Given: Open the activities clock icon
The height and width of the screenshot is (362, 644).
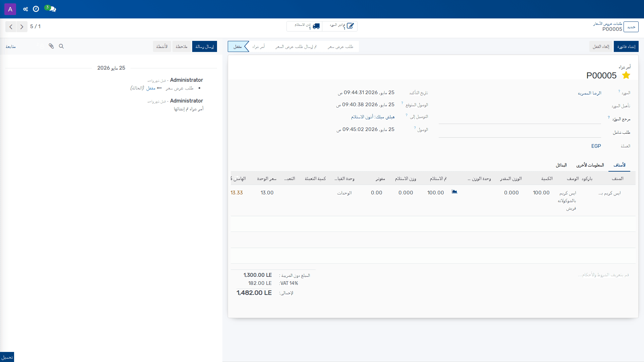Looking at the screenshot, I should (36, 9).
